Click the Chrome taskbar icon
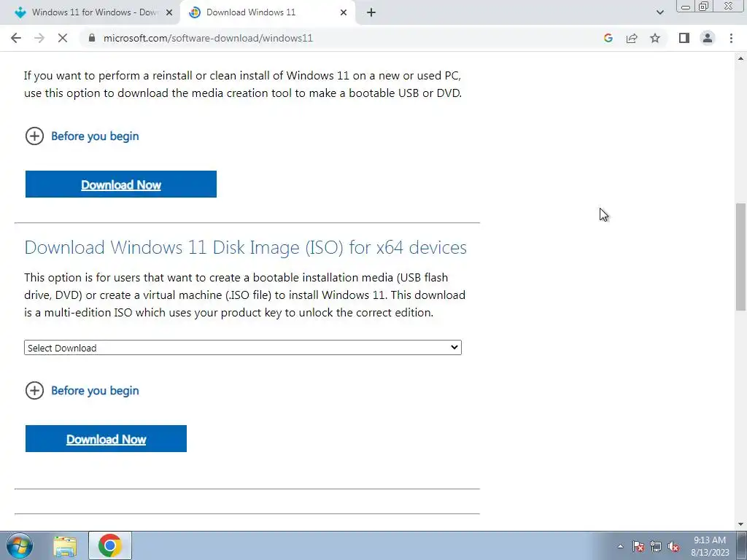Image resolution: width=747 pixels, height=560 pixels. tap(110, 545)
